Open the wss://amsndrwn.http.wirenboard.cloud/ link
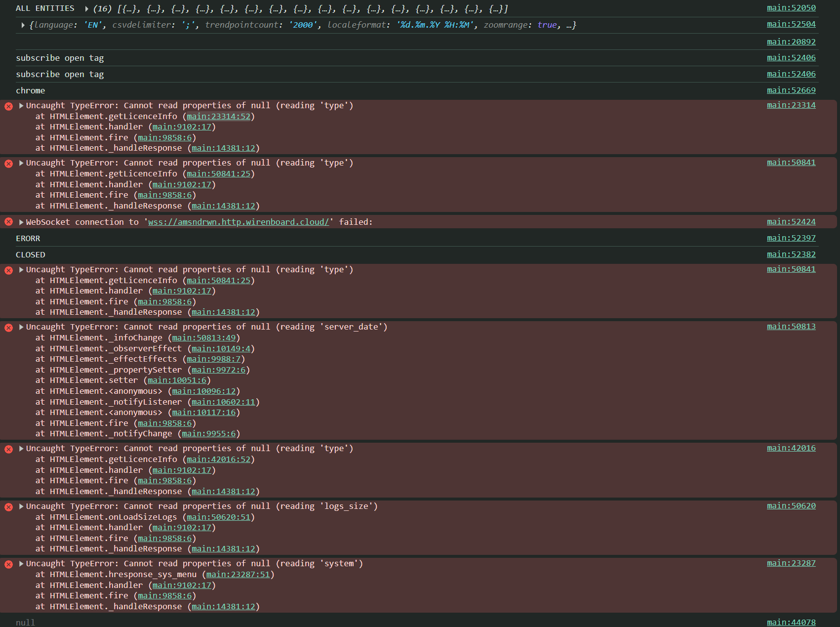Image resolution: width=840 pixels, height=627 pixels. 239,222
